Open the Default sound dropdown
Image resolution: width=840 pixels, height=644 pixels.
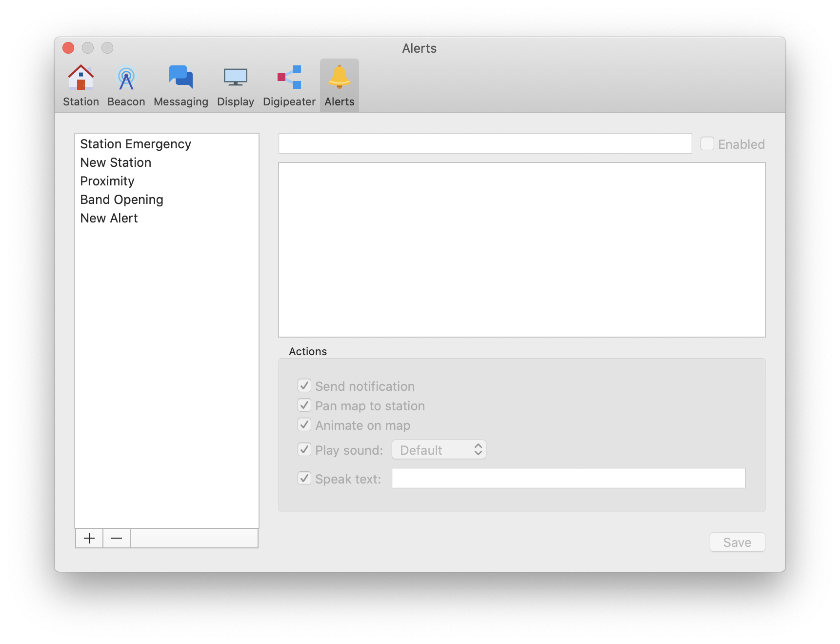point(439,450)
